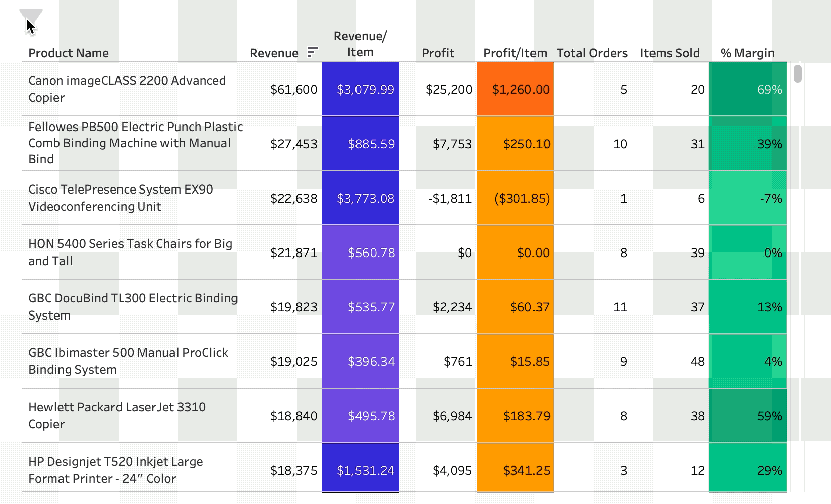The height and width of the screenshot is (504, 831).
Task: Select the -$1,811 profit cell for Cisco TelePresence
Action: [x=450, y=198]
